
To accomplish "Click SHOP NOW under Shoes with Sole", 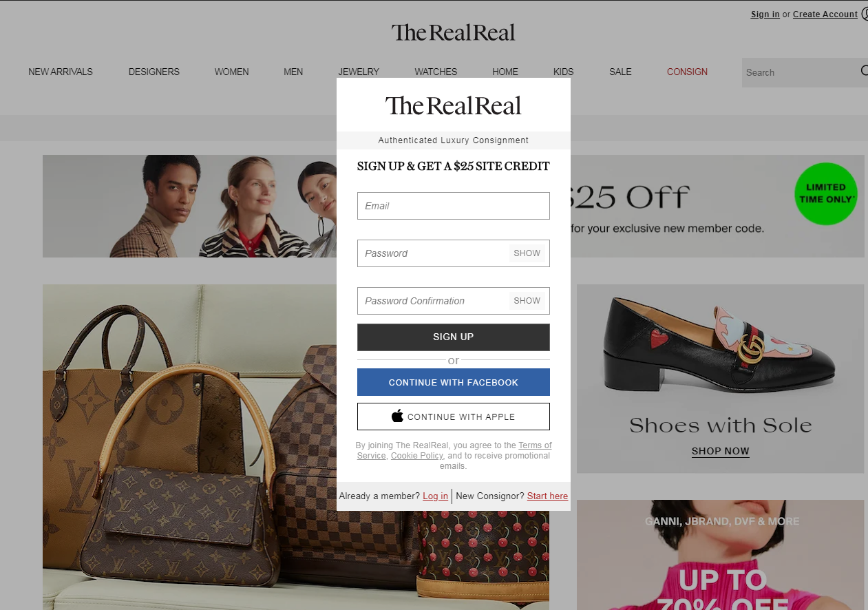I will (x=720, y=452).
